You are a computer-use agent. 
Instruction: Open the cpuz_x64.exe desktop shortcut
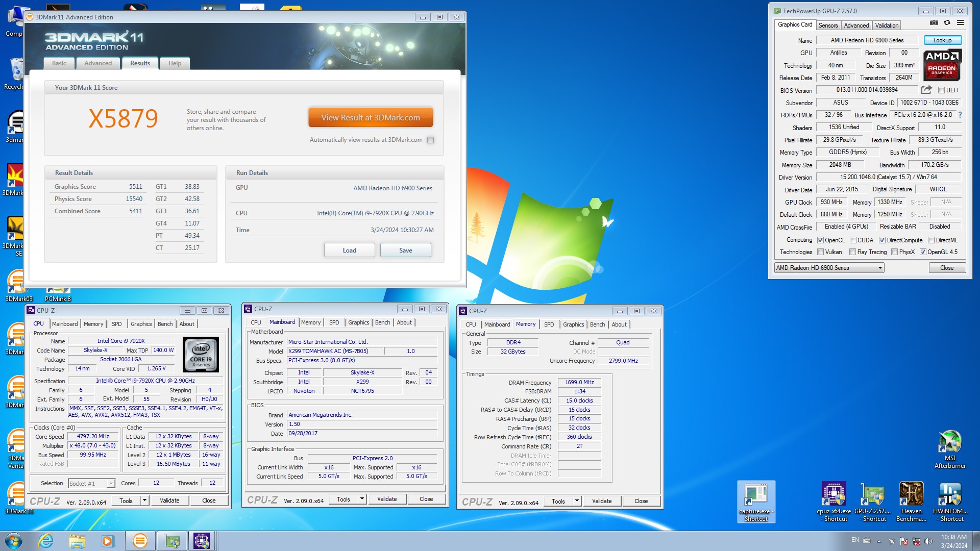(x=834, y=502)
